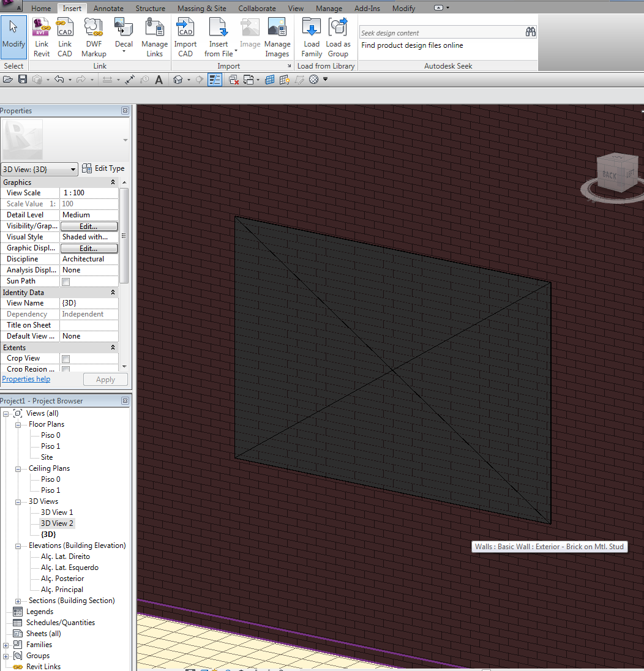Toggle the Crop View checkbox

pyautogui.click(x=66, y=359)
